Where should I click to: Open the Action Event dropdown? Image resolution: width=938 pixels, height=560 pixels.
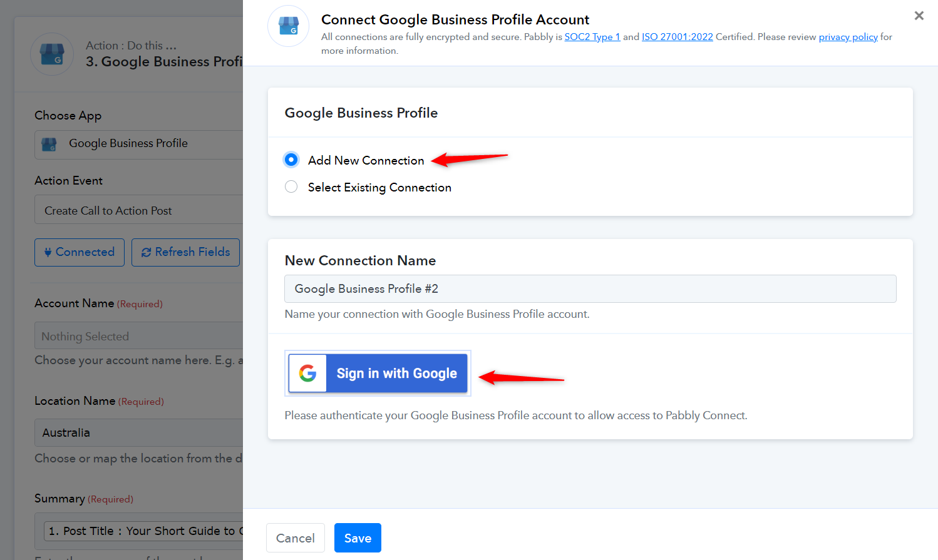[x=139, y=210]
